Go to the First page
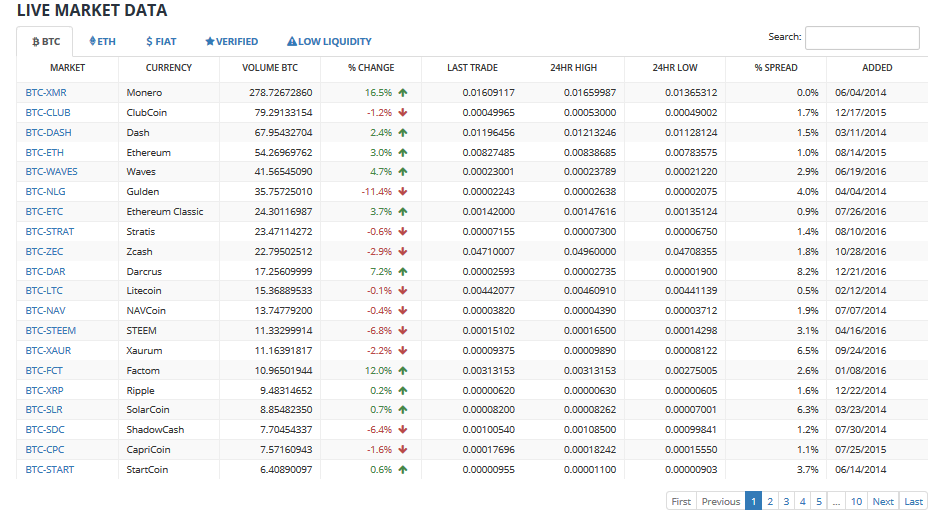940x518 pixels. [681, 501]
